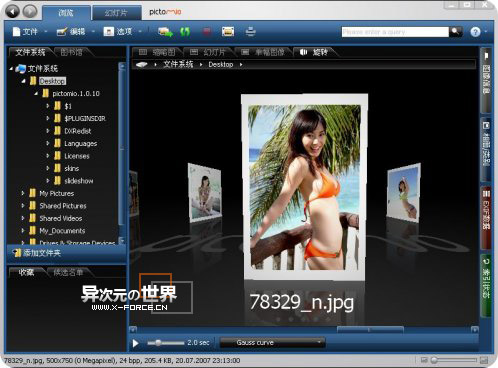Select the Shared Pictures folder

(63, 206)
